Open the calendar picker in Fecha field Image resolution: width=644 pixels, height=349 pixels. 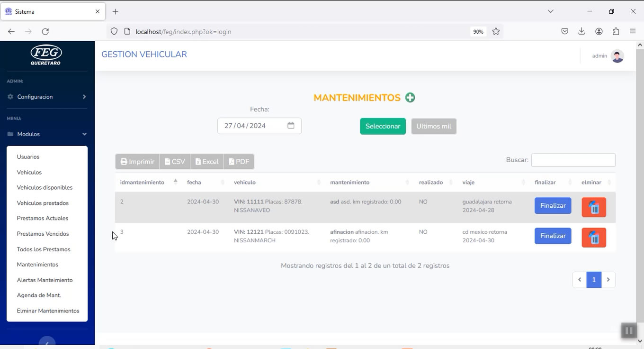[291, 126]
